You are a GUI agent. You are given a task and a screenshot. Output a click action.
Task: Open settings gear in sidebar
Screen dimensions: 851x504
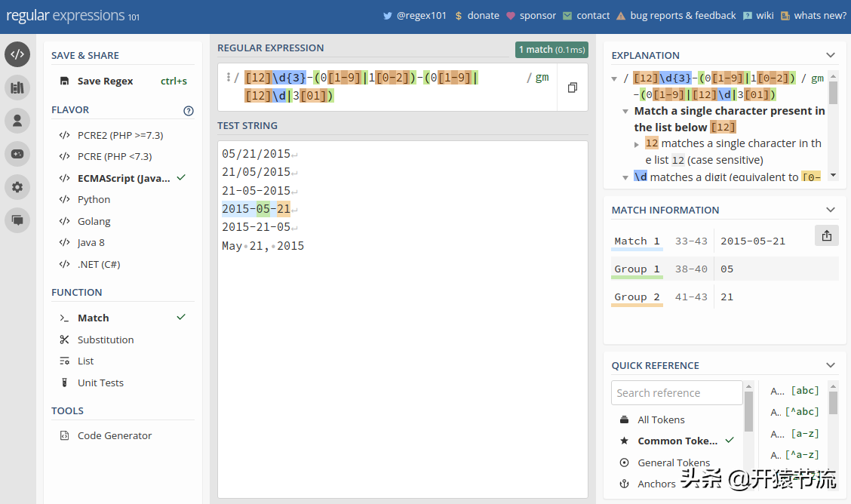[17, 186]
